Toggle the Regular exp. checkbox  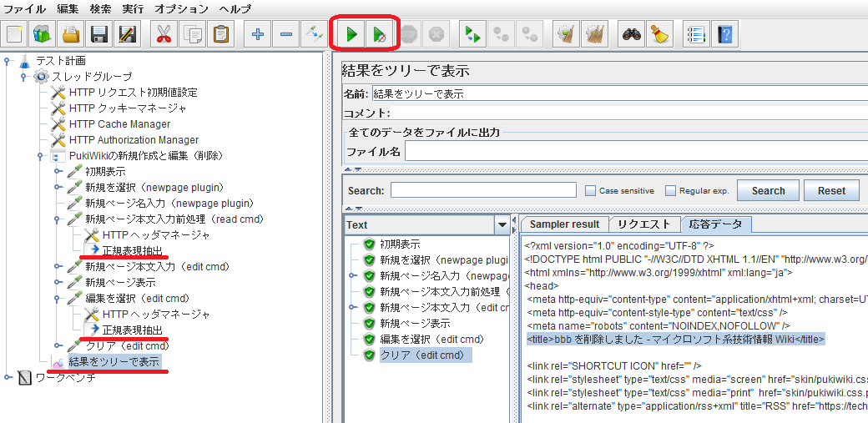670,191
